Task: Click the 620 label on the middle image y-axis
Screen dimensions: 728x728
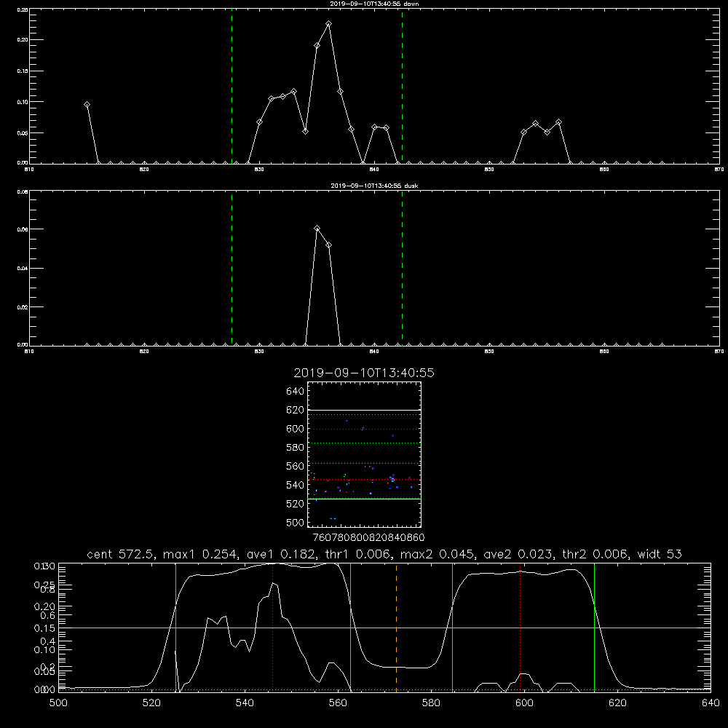Action: (296, 410)
